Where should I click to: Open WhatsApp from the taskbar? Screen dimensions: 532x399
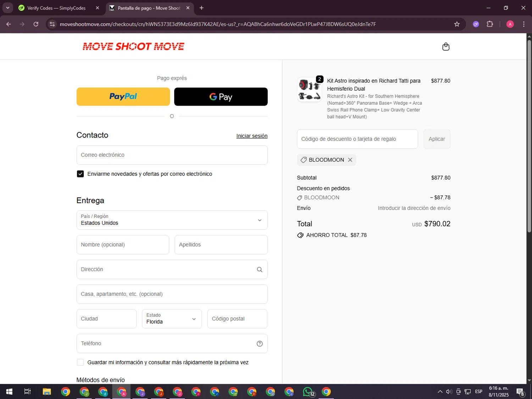pos(308,392)
